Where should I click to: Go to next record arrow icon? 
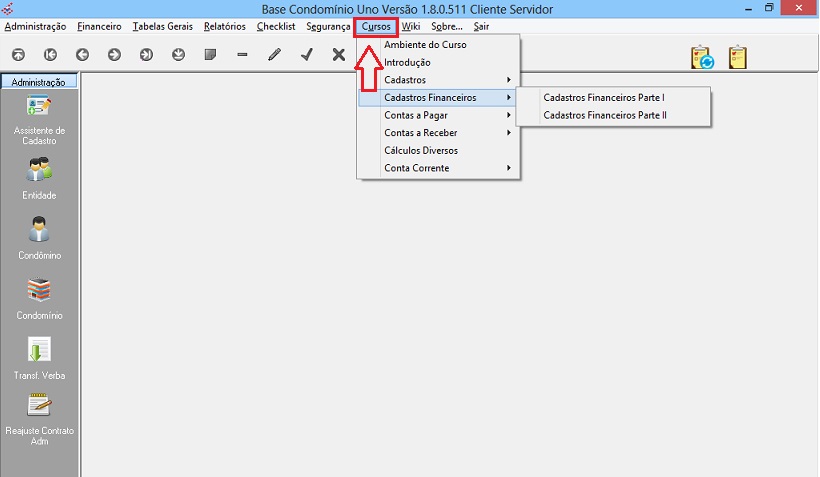click(x=114, y=55)
